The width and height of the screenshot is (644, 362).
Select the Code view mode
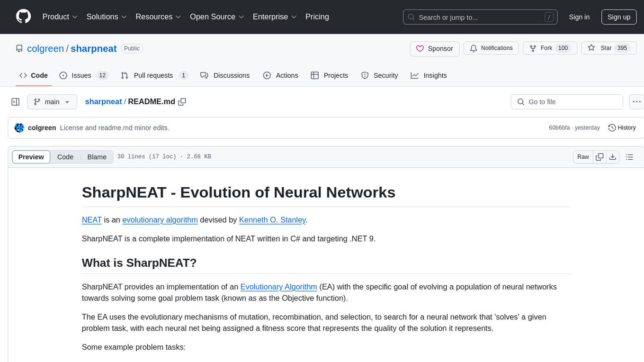pos(65,157)
